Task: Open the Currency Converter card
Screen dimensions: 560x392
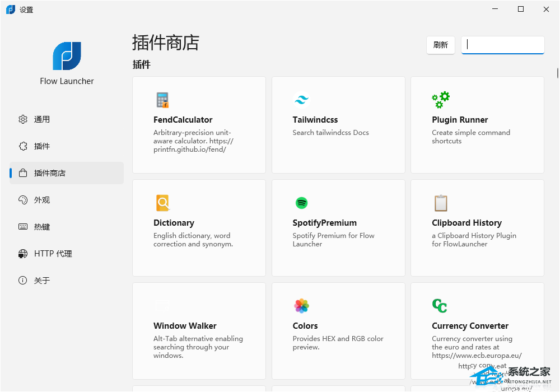Action: click(477, 331)
